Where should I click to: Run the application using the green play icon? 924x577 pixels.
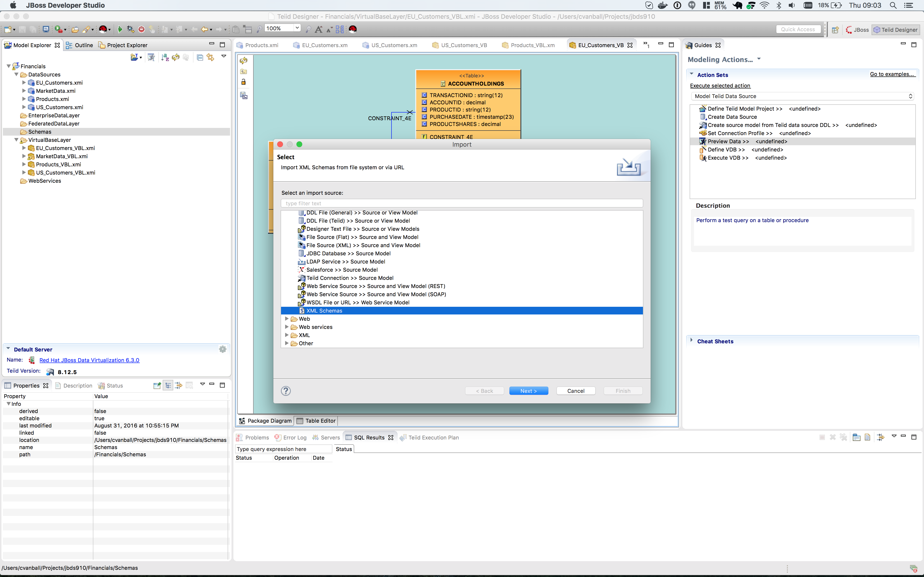point(120,29)
